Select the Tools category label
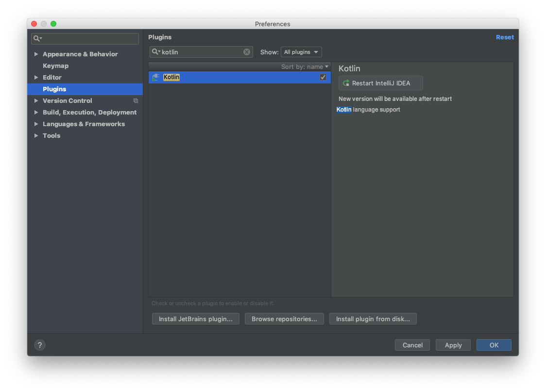 click(x=51, y=136)
